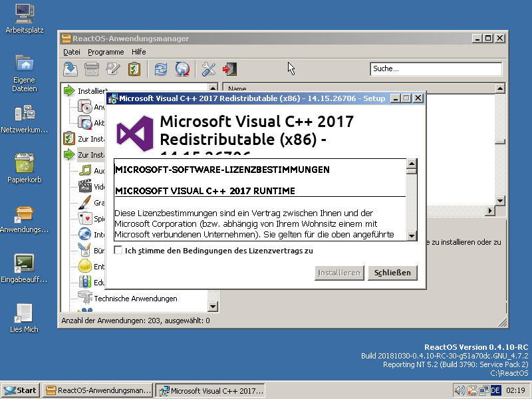Close the Visual C++ Setup window
Image resolution: width=532 pixels, height=399 pixels.
tap(418, 98)
